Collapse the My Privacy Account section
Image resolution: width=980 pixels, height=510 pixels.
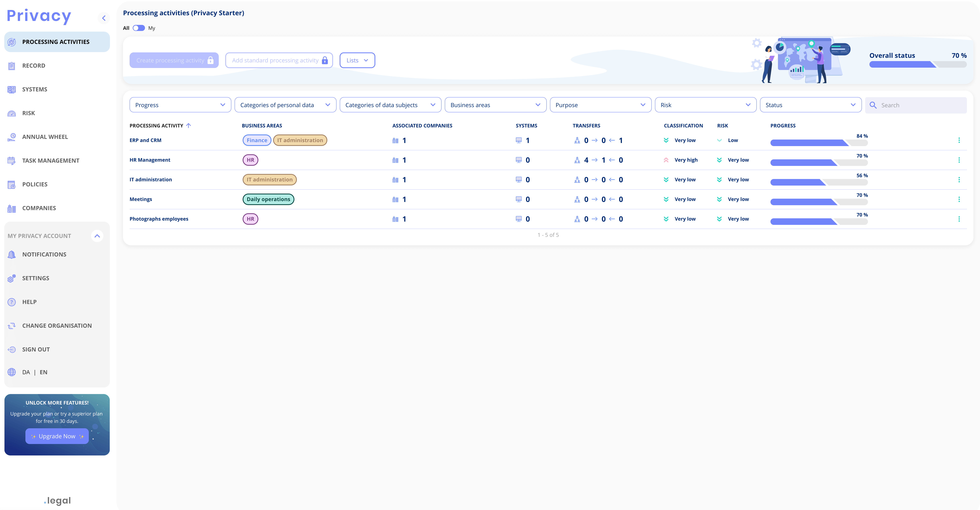97,236
